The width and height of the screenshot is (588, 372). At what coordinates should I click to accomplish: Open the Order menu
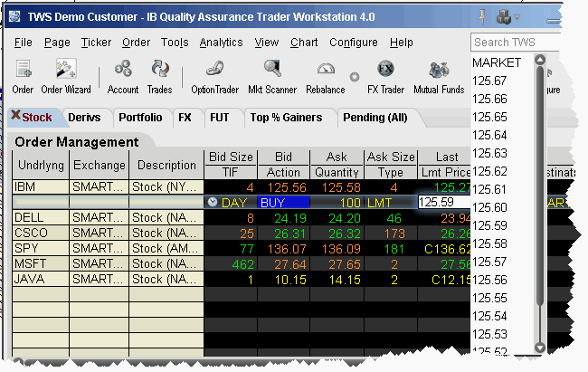coord(136,43)
